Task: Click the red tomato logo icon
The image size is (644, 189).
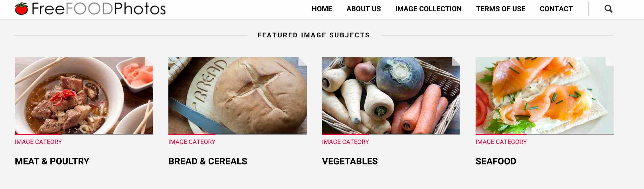Action: coord(21,8)
